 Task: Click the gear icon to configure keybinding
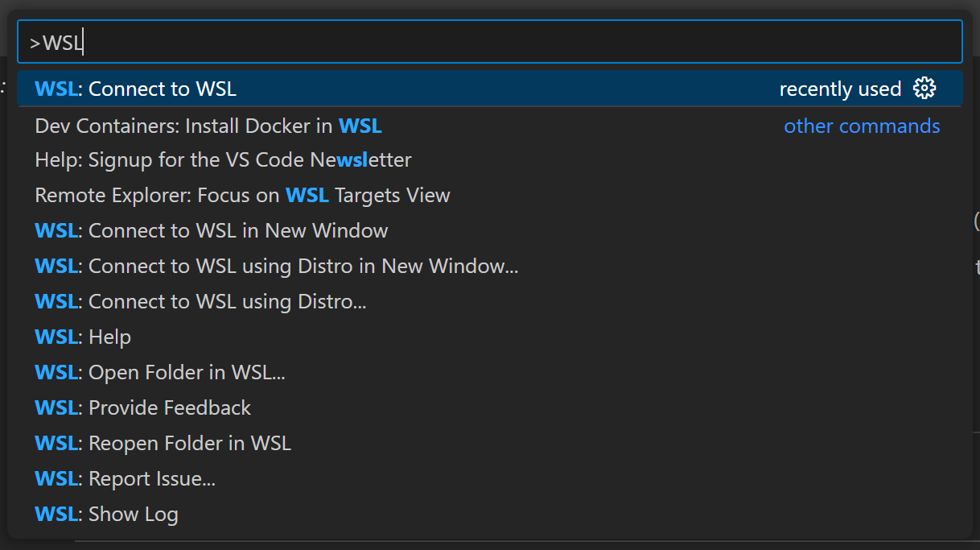coord(924,89)
